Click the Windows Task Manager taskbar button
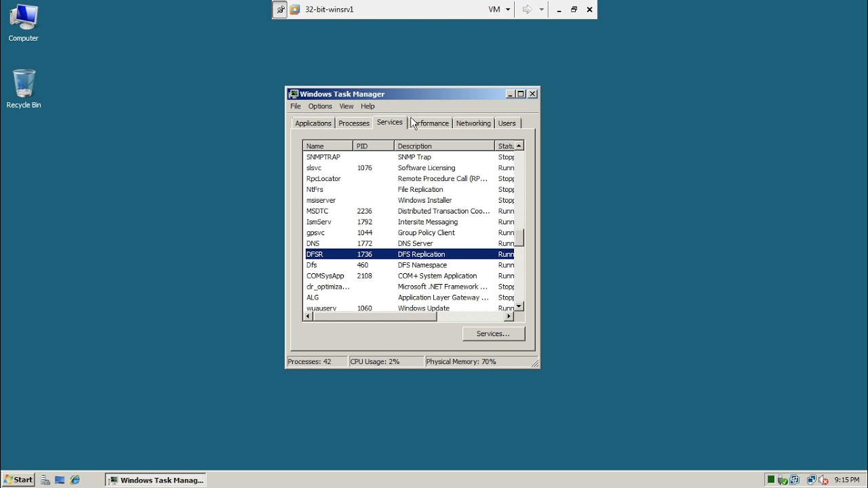 coord(156,480)
